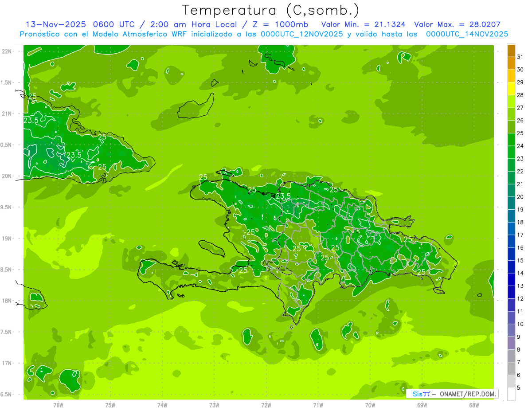Click the colorbar label '22'
Viewport: 532px width, 411px height.
pyautogui.click(x=520, y=172)
